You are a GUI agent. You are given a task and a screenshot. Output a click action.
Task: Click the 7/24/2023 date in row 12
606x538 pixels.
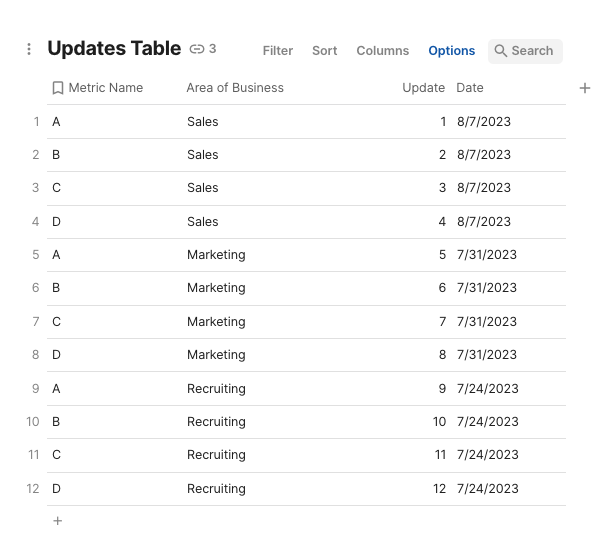point(488,489)
